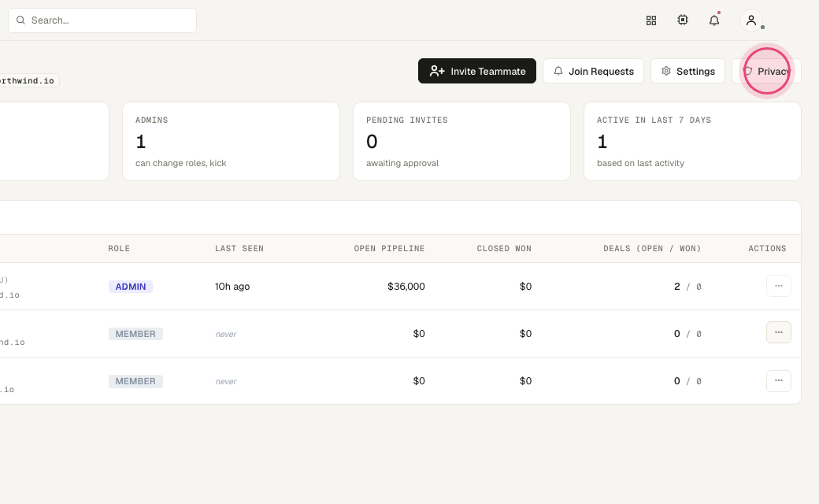Open notifications bell

tap(714, 20)
